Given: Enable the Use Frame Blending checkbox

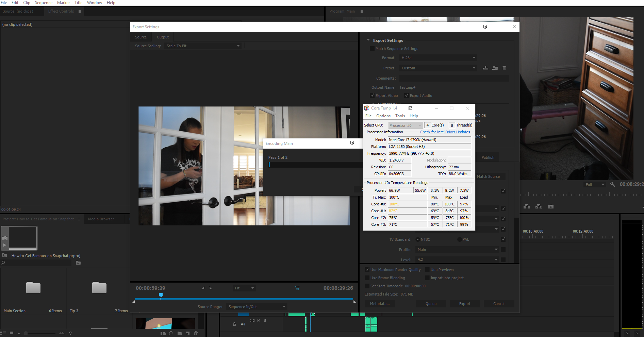Looking at the screenshot, I should point(367,278).
